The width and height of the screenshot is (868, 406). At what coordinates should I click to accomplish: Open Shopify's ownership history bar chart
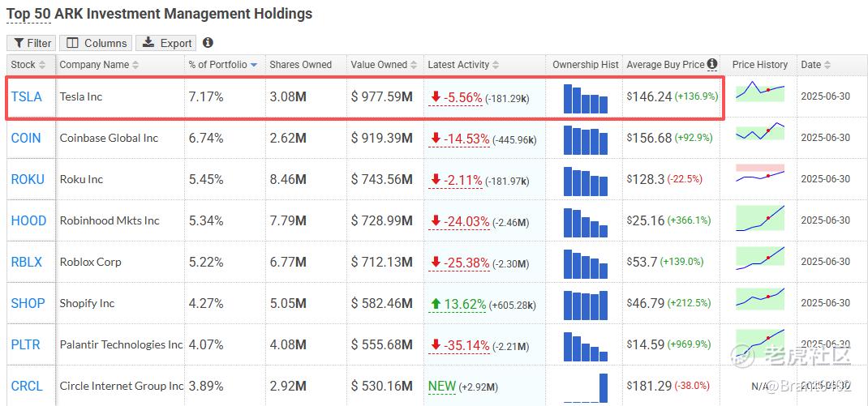click(x=586, y=305)
